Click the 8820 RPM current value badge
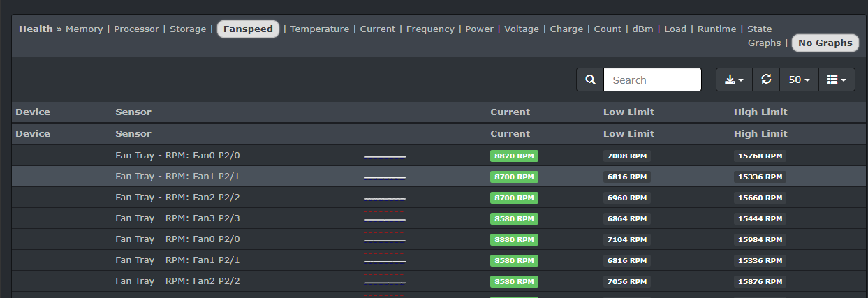Image resolution: width=868 pixels, height=298 pixels. click(x=514, y=156)
